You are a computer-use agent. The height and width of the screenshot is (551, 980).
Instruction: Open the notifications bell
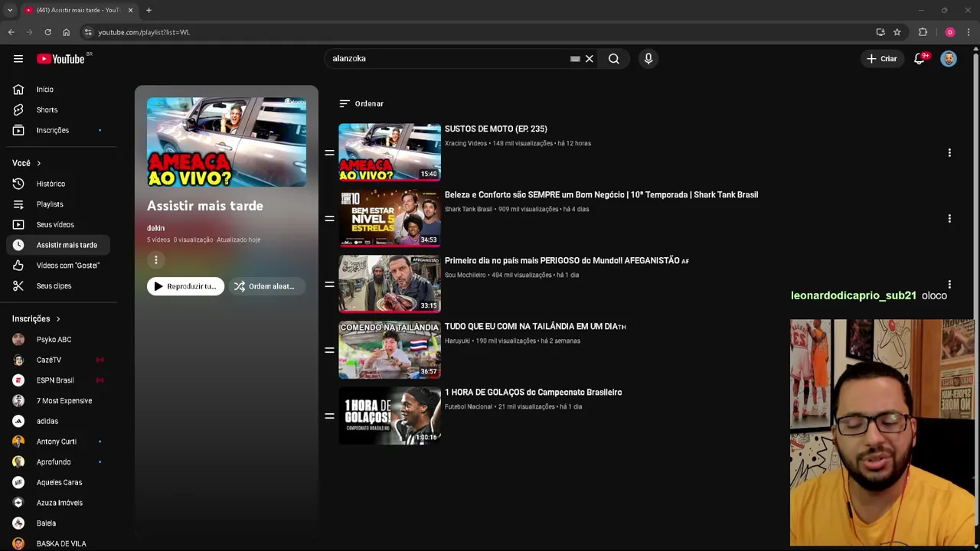pos(920,59)
